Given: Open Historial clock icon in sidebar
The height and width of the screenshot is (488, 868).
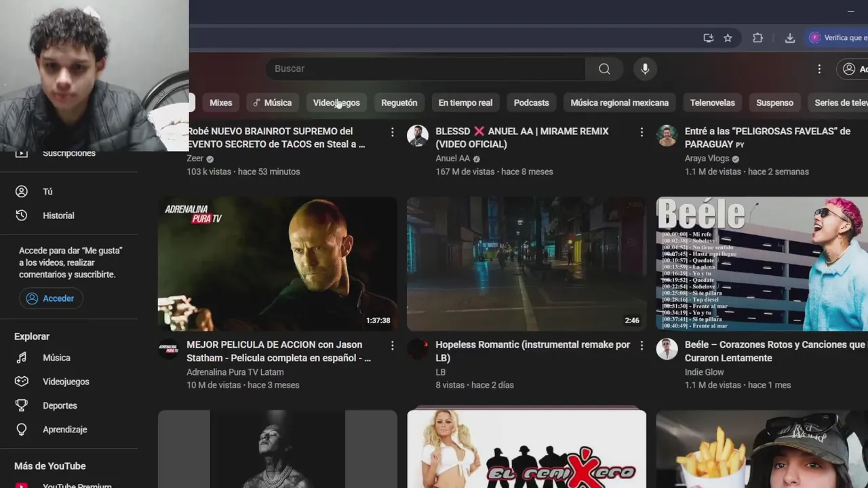Looking at the screenshot, I should pyautogui.click(x=22, y=216).
